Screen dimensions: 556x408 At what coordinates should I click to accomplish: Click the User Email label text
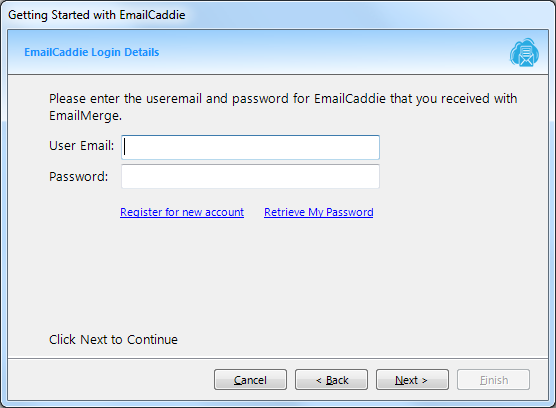[82, 146]
